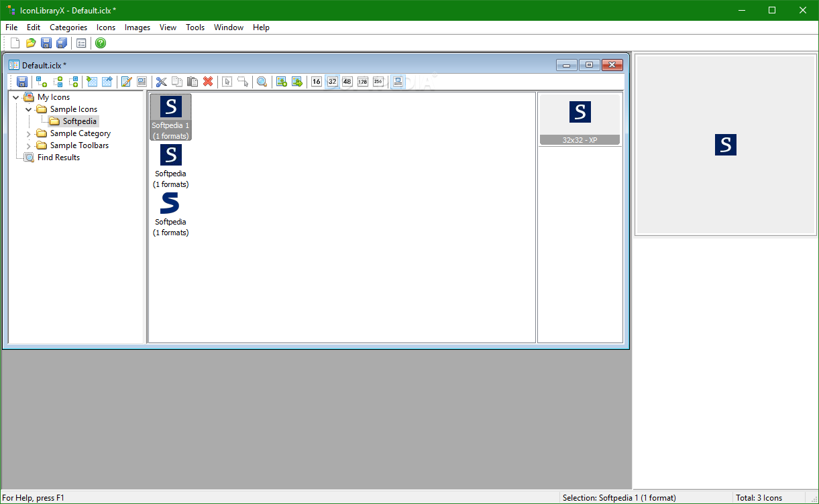Save using the main toolbar floppy disk icon

46,43
